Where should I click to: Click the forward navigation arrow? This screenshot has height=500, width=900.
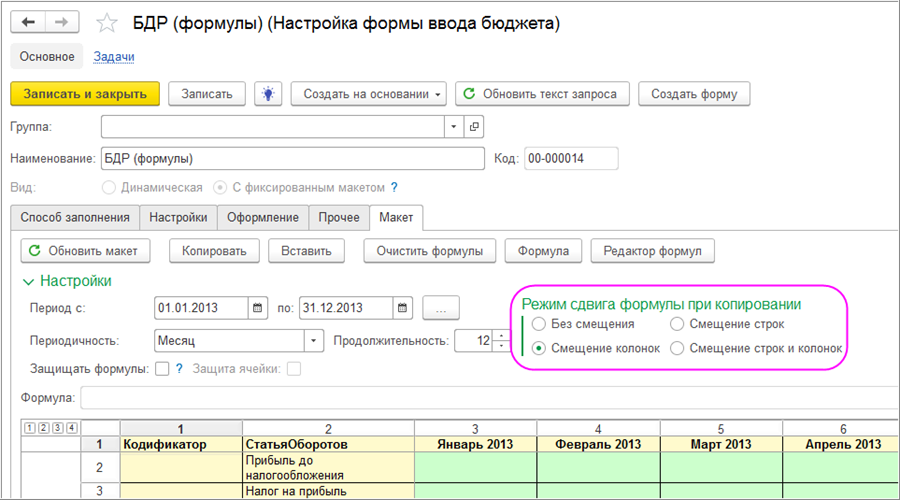point(62,22)
